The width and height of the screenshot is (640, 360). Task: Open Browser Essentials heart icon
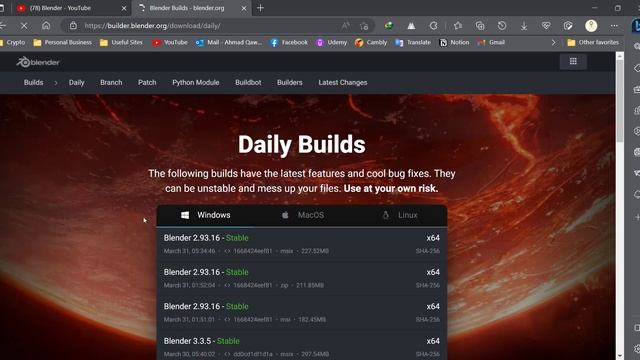(546, 26)
